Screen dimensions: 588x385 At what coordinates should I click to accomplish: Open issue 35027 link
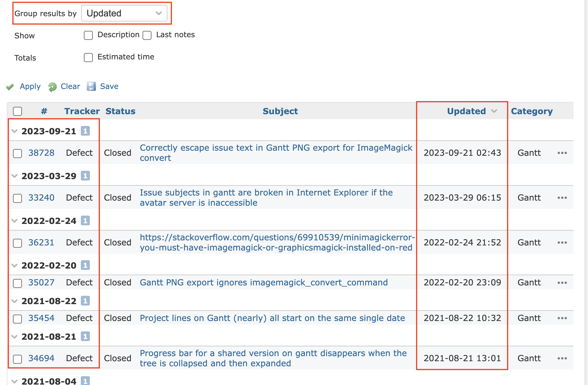[x=41, y=282]
